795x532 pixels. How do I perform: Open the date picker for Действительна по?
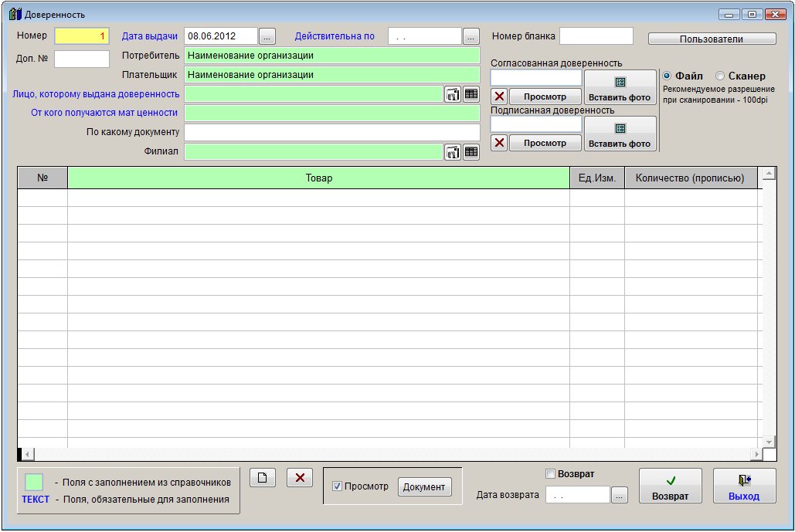pos(471,36)
